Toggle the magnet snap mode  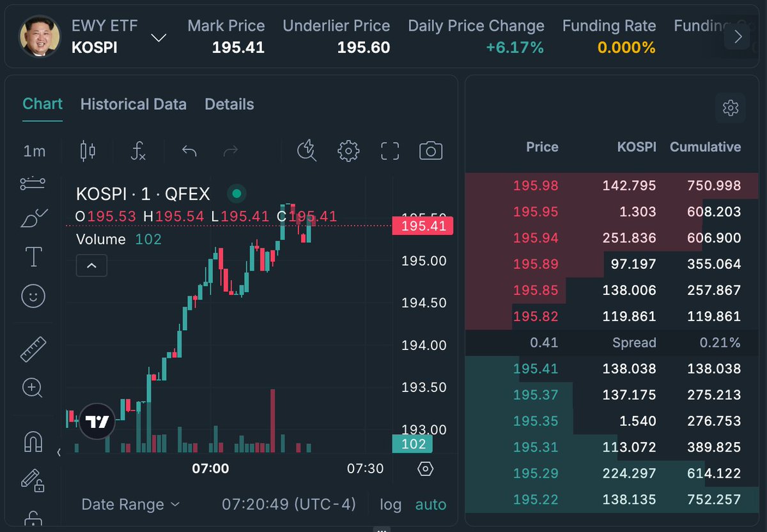coord(33,441)
